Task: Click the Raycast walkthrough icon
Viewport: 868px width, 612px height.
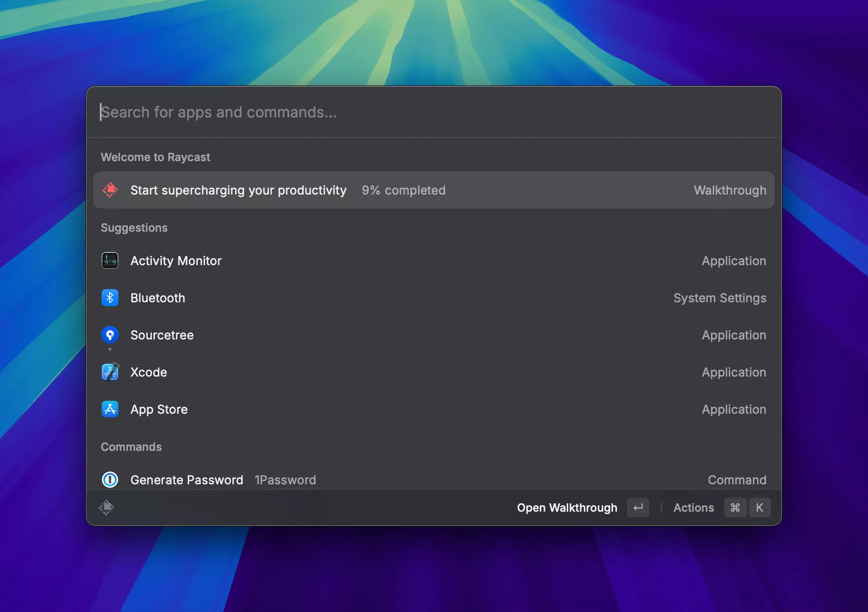Action: [110, 190]
